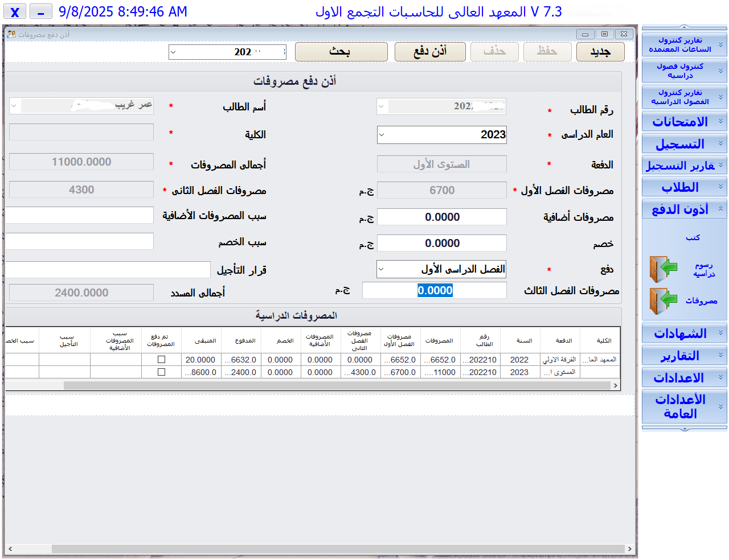Viewport: 729px width, 560px height.
Task: Open the التقارير sidebar section
Action: tap(683, 355)
